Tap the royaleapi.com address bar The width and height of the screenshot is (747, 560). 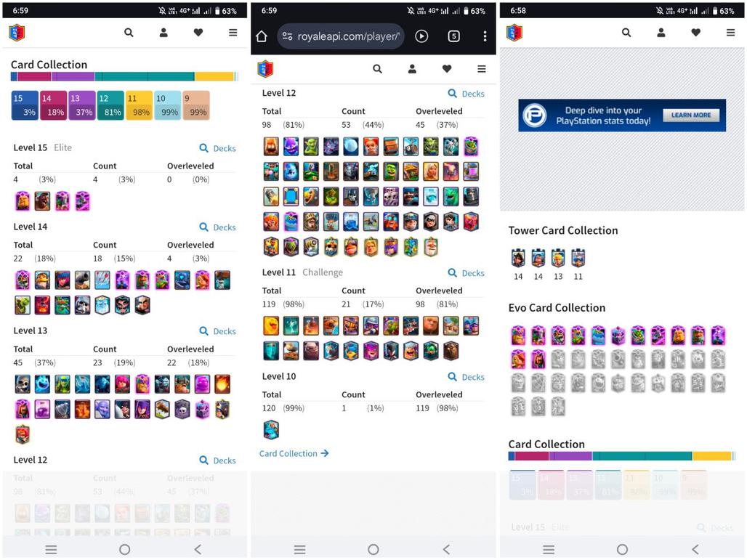coord(341,36)
